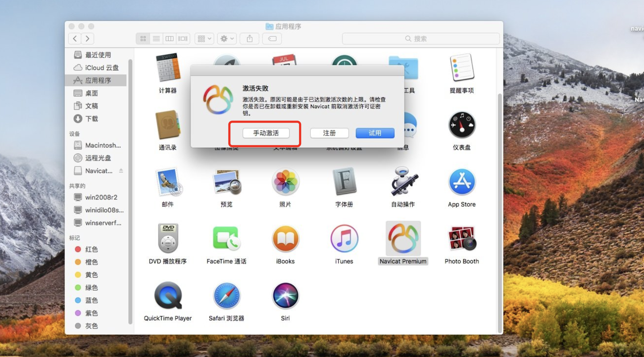Select 应用程序 in the sidebar
The width and height of the screenshot is (644, 357).
pyautogui.click(x=96, y=80)
